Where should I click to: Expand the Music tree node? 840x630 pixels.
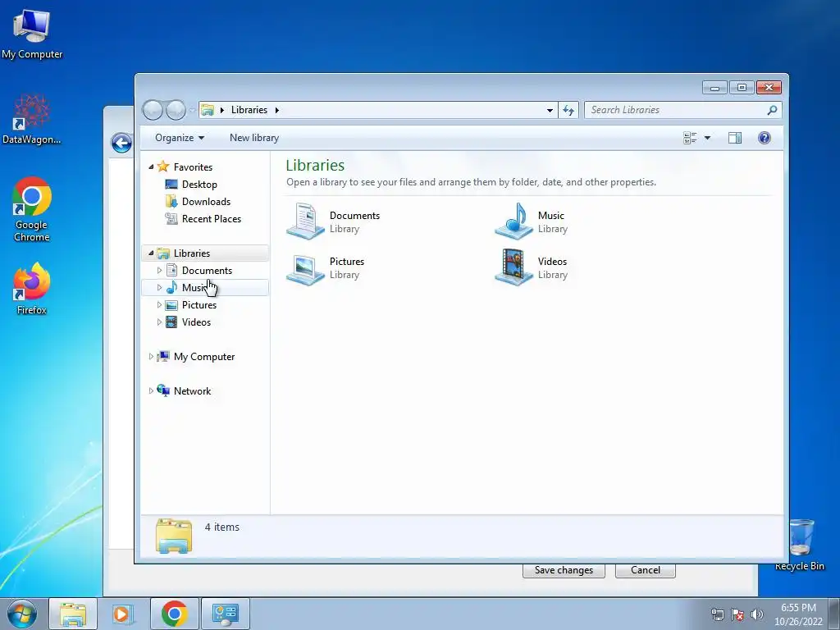pyautogui.click(x=159, y=288)
